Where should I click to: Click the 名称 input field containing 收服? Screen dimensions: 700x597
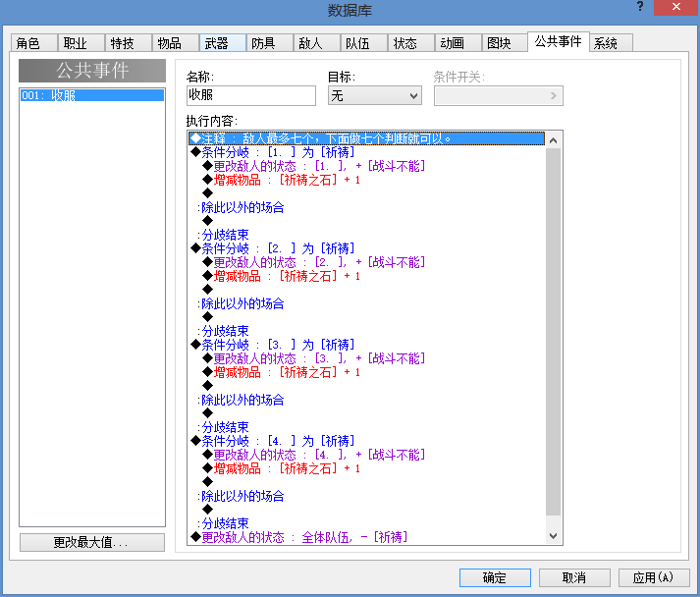coord(251,95)
